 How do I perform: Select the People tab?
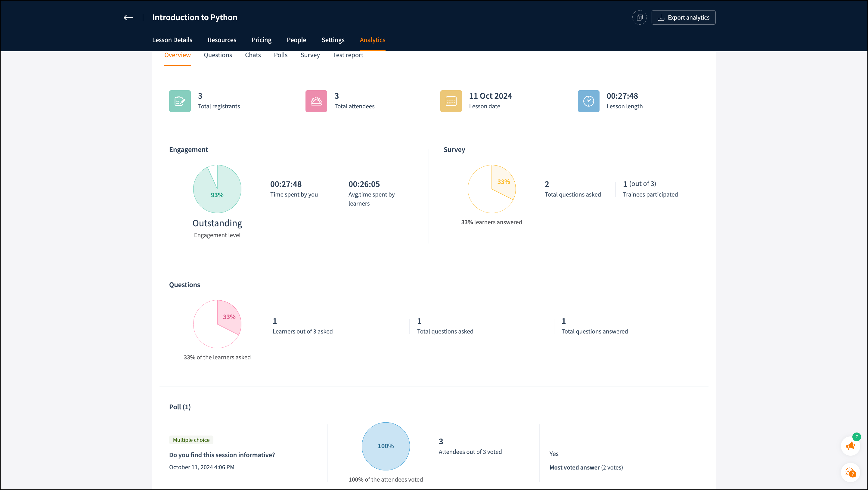[296, 40]
